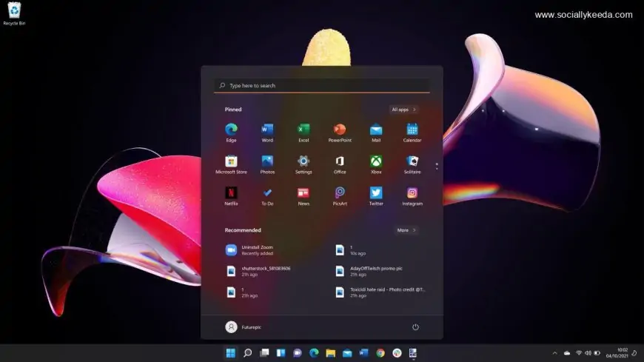644x362 pixels.
Task: Open the last taskbar app icon after Slack
Action: point(413,353)
